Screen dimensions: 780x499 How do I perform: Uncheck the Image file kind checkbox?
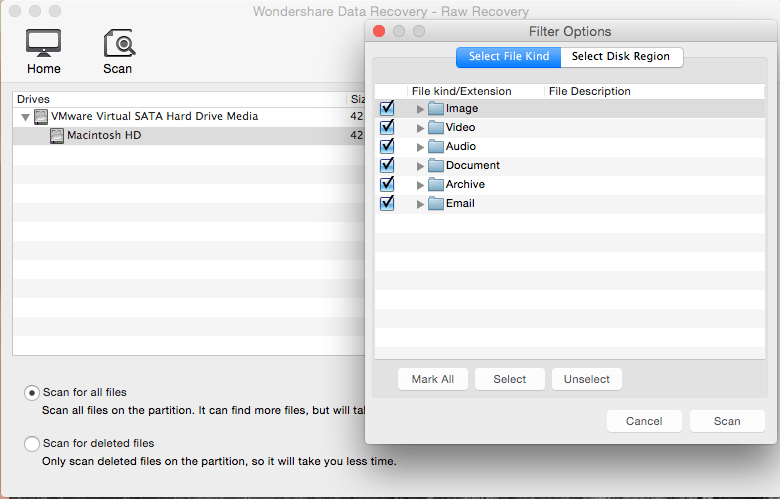coord(387,108)
